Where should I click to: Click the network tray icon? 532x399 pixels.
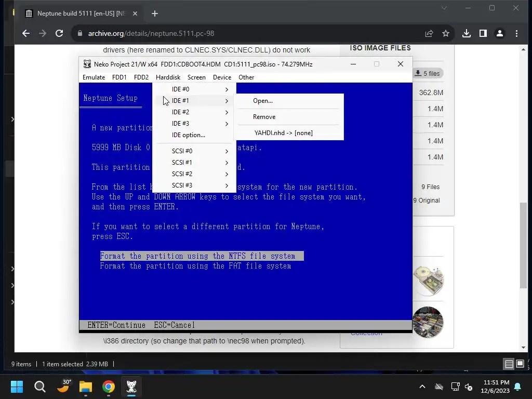455,387
